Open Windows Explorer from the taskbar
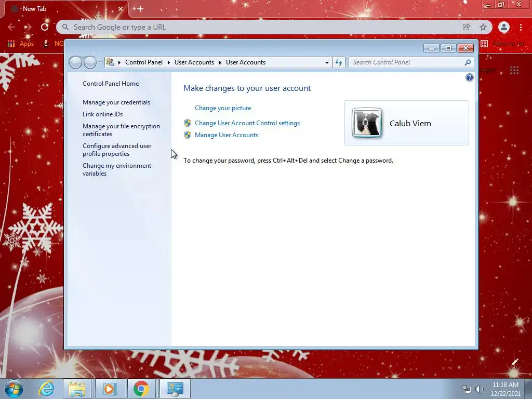The image size is (532, 399). [77, 389]
